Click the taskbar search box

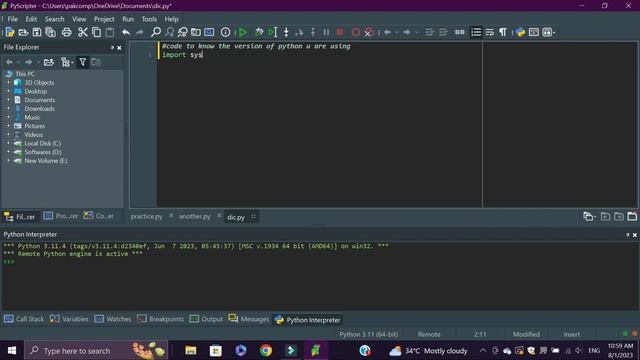click(x=96, y=351)
